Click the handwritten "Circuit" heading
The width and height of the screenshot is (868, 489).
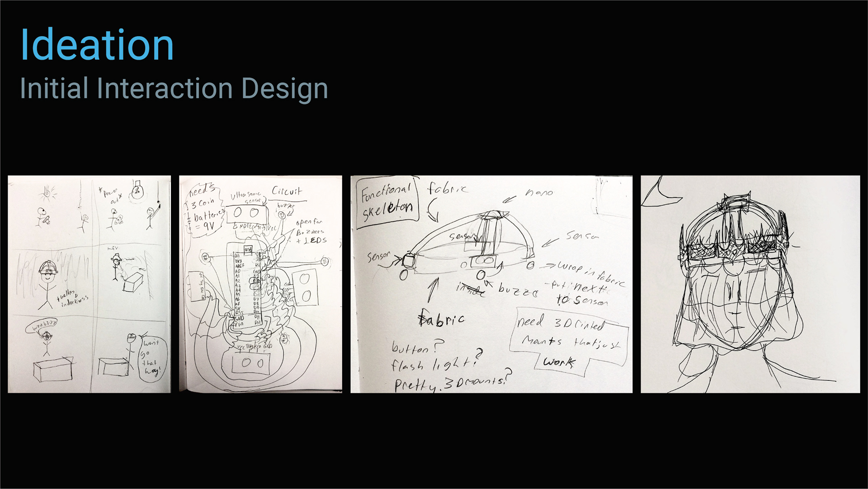click(287, 191)
